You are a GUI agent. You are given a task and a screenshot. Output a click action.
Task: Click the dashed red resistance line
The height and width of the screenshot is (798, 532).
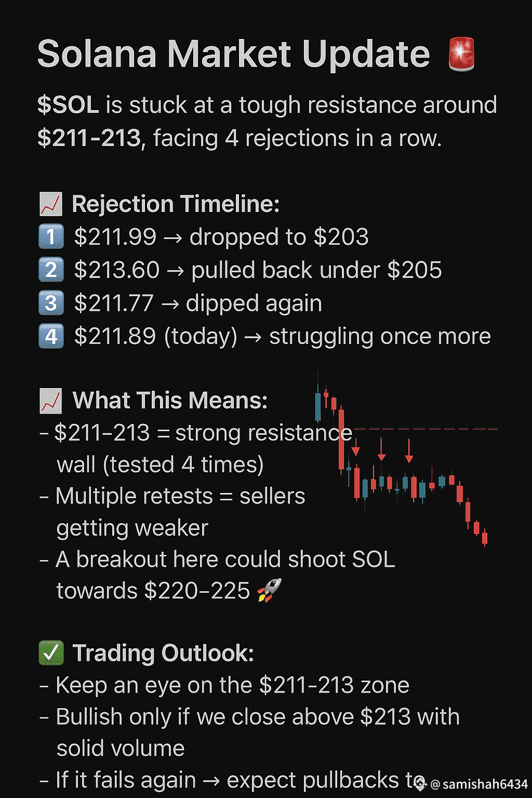425,429
